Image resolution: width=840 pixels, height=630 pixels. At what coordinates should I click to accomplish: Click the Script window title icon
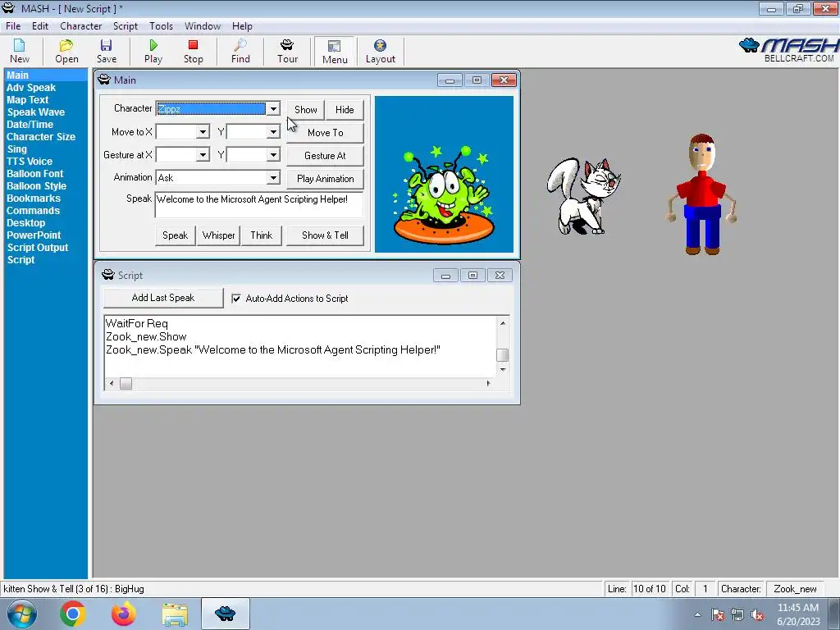(x=108, y=275)
